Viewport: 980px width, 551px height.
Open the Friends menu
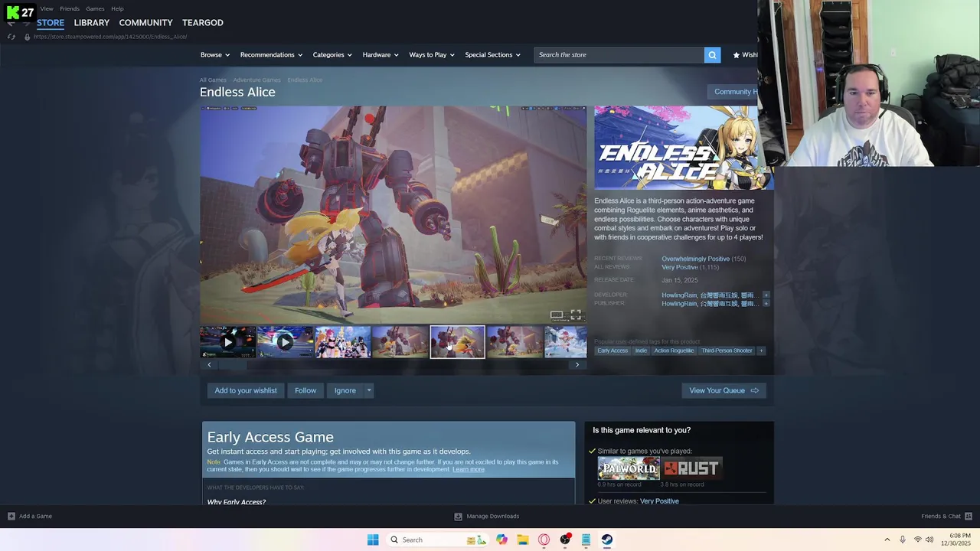point(70,8)
